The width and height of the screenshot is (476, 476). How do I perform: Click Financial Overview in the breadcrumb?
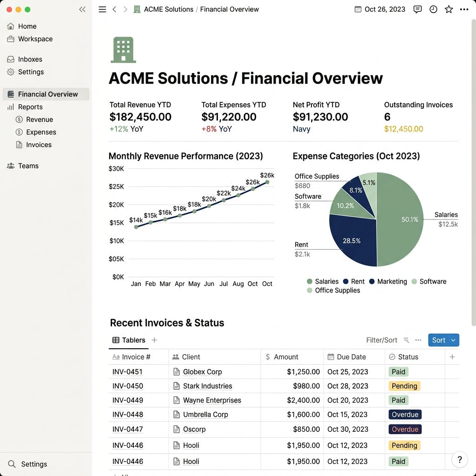click(x=230, y=9)
